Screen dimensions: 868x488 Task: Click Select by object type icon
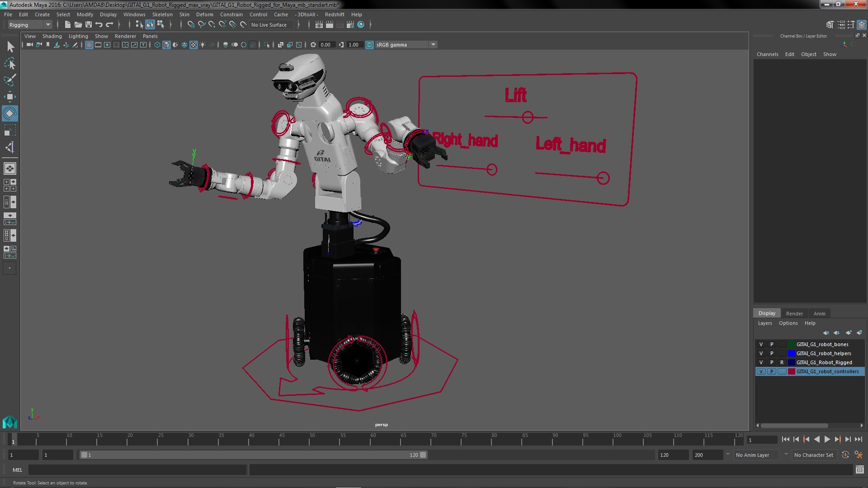pyautogui.click(x=150, y=25)
